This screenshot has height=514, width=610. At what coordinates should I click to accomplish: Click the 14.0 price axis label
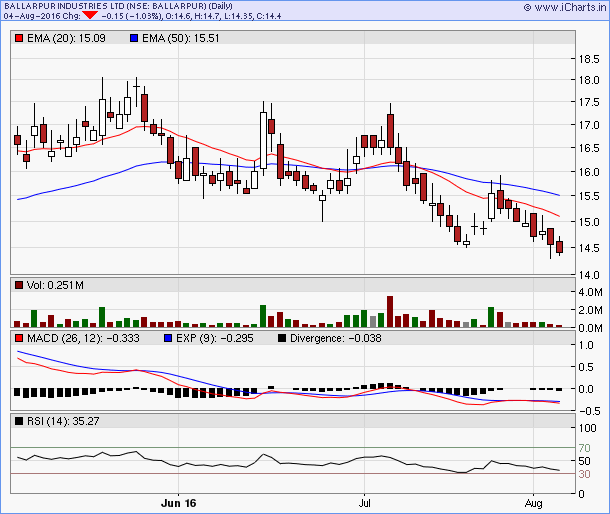click(x=589, y=275)
